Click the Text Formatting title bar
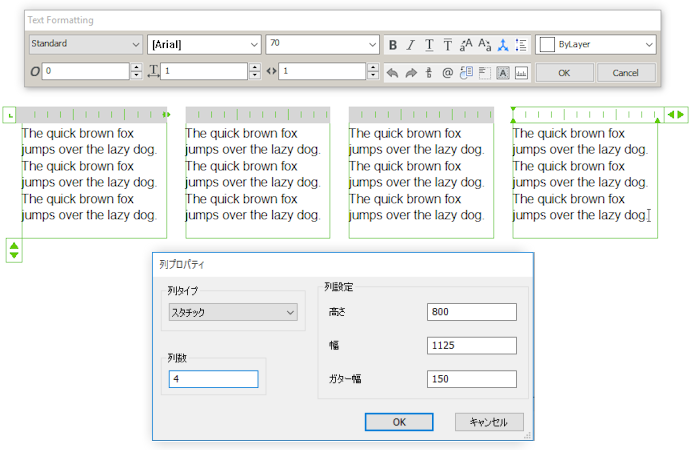Image resolution: width=691 pixels, height=450 pixels. [x=342, y=20]
